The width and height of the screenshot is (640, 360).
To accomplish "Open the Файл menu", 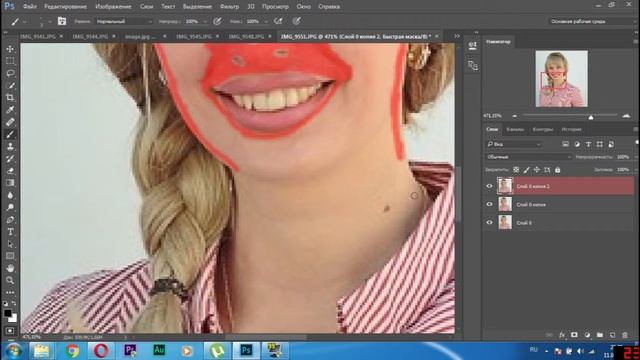I will (x=30, y=7).
